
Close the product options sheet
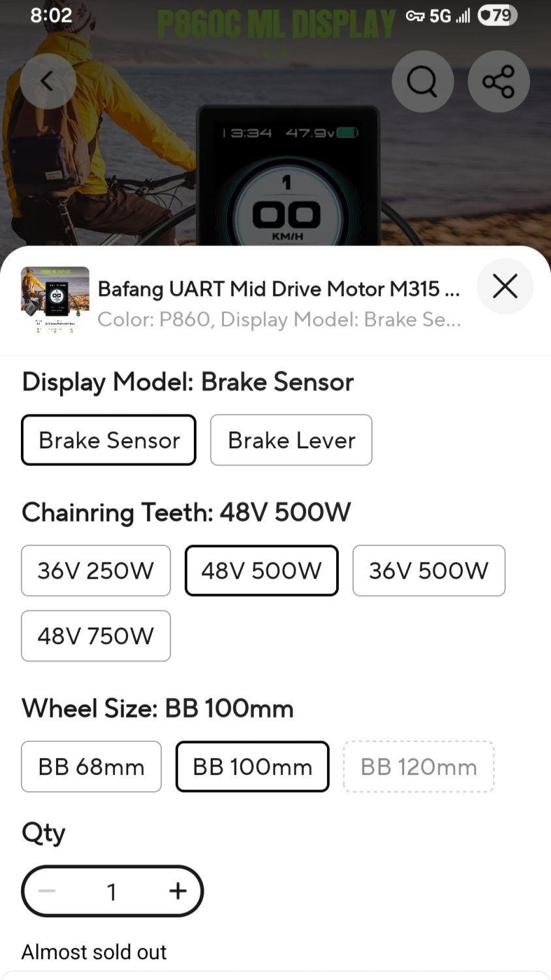tap(505, 286)
